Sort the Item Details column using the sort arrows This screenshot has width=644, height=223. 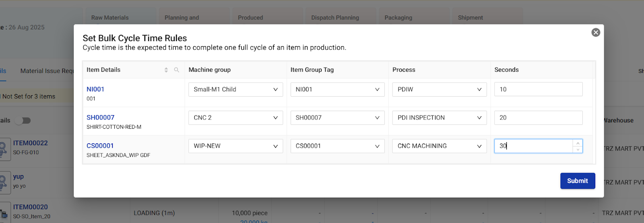(x=166, y=70)
